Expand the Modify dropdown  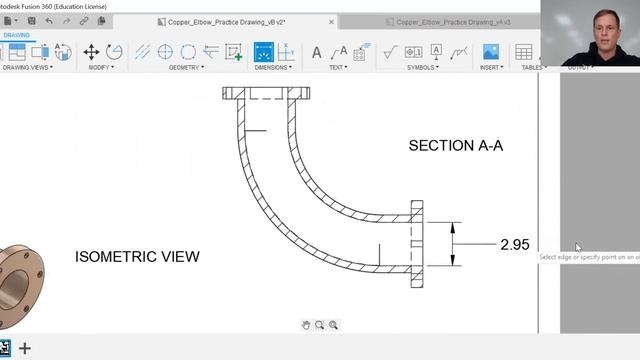[101, 67]
